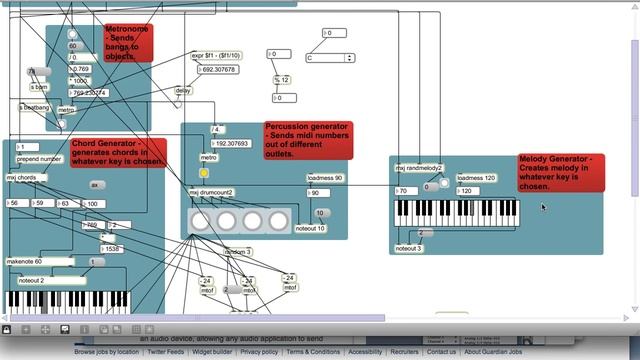Screen dimensions: 640x360
Task: Click the Metronome comment box
Action: [x=128, y=43]
